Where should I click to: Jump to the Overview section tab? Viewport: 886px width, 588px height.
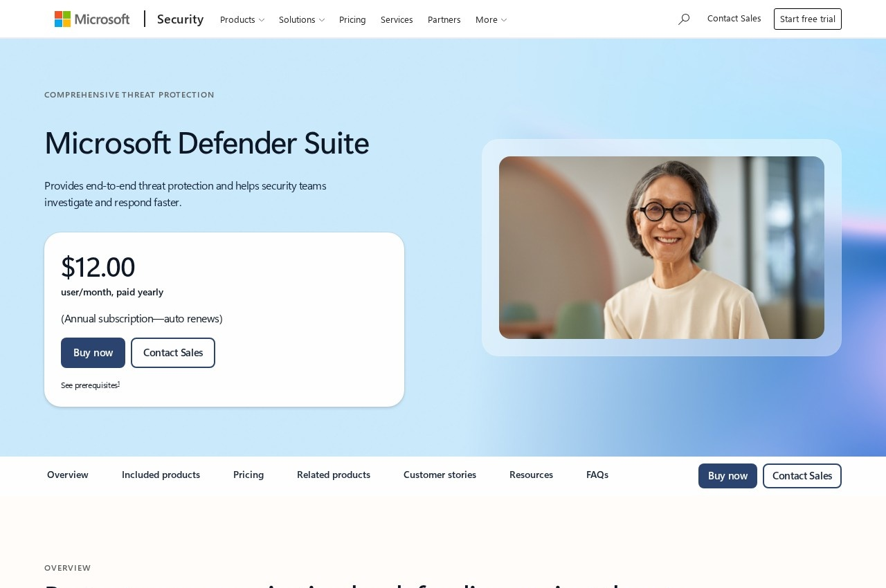pyautogui.click(x=68, y=475)
